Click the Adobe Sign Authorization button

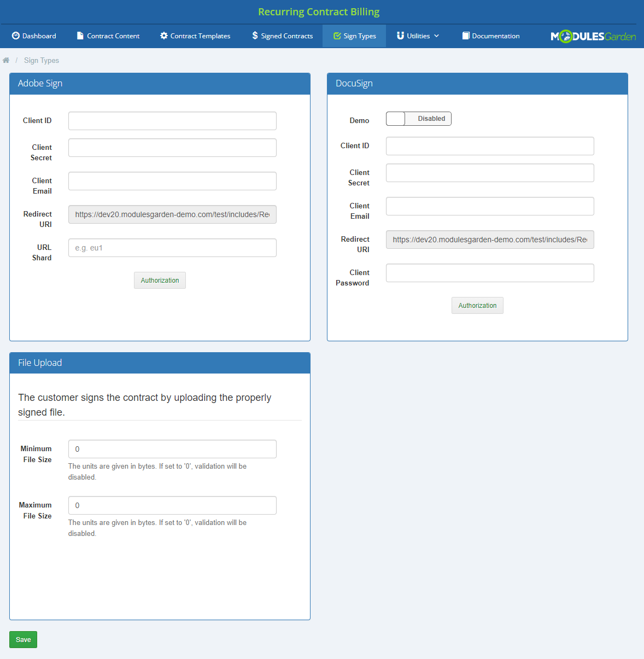pyautogui.click(x=160, y=281)
